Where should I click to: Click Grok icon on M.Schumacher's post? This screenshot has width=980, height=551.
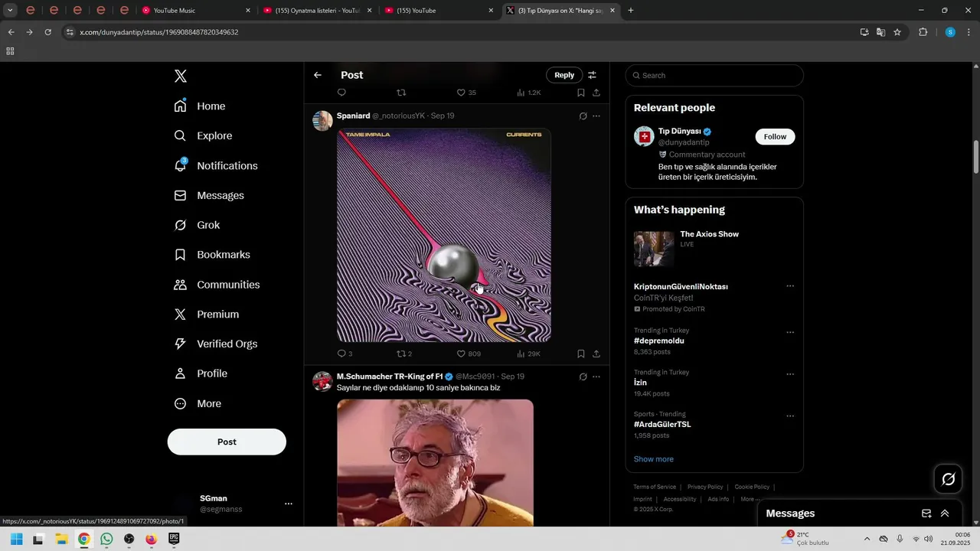click(x=583, y=377)
